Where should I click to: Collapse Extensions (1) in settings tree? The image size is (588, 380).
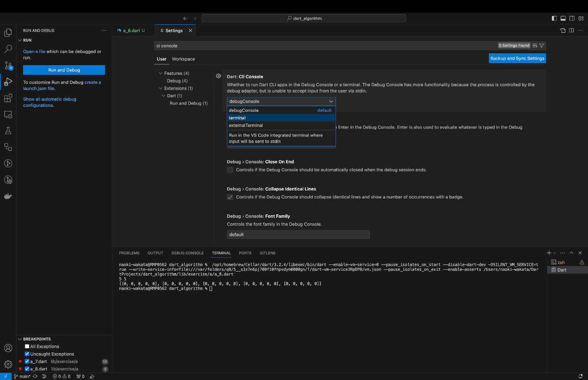160,88
